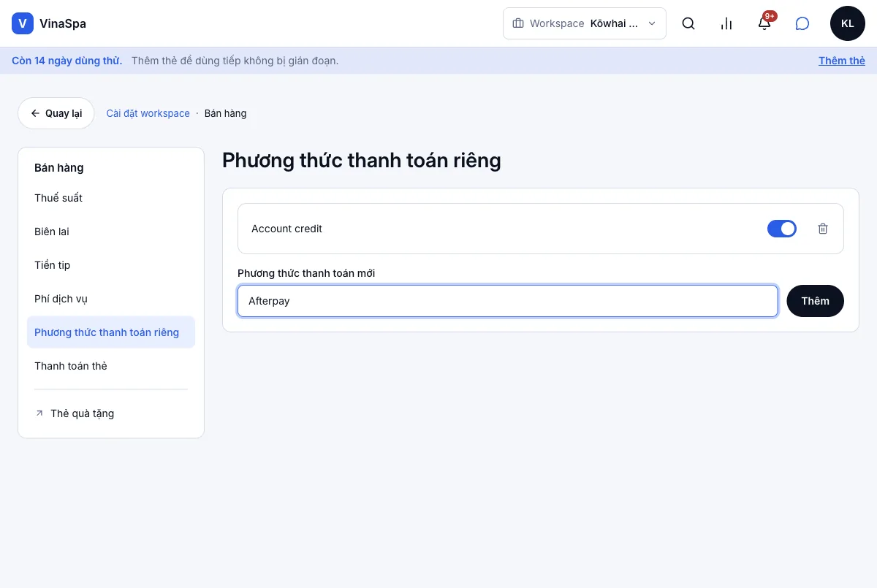Focus the new payment method input field

pos(507,301)
